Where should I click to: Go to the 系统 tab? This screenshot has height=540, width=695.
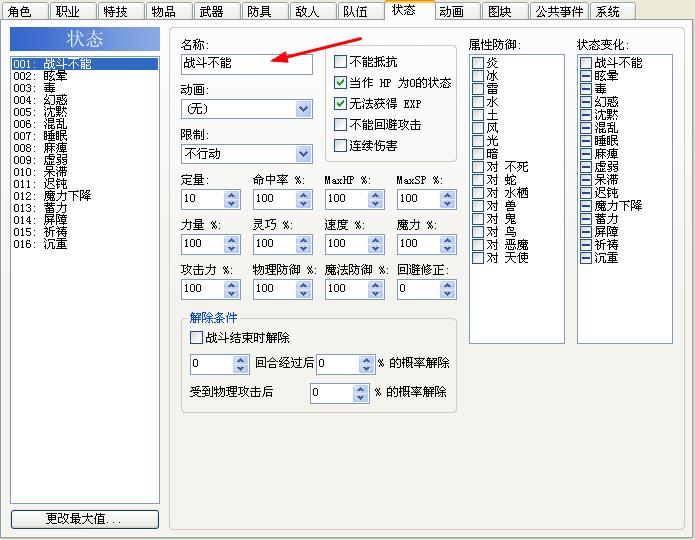point(613,11)
